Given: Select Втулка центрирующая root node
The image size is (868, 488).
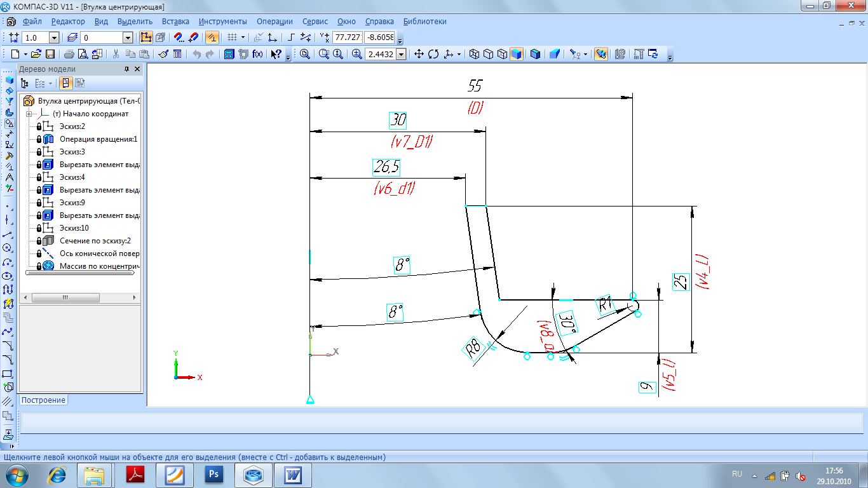Looking at the screenshot, I should (89, 101).
